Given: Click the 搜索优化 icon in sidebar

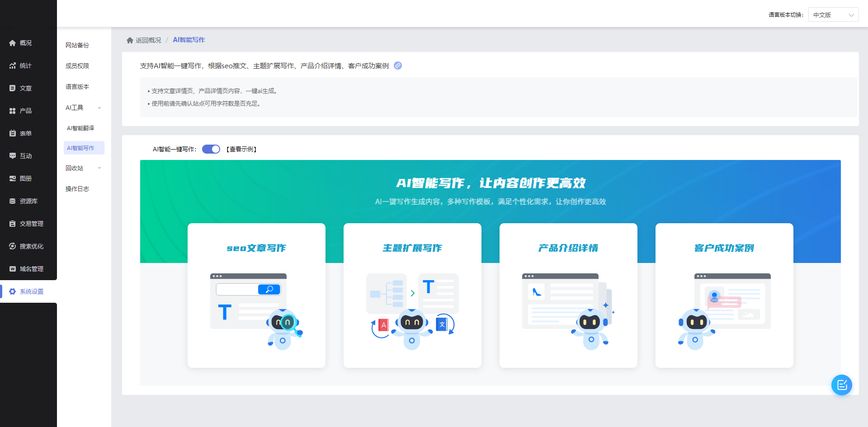Looking at the screenshot, I should (x=13, y=246).
